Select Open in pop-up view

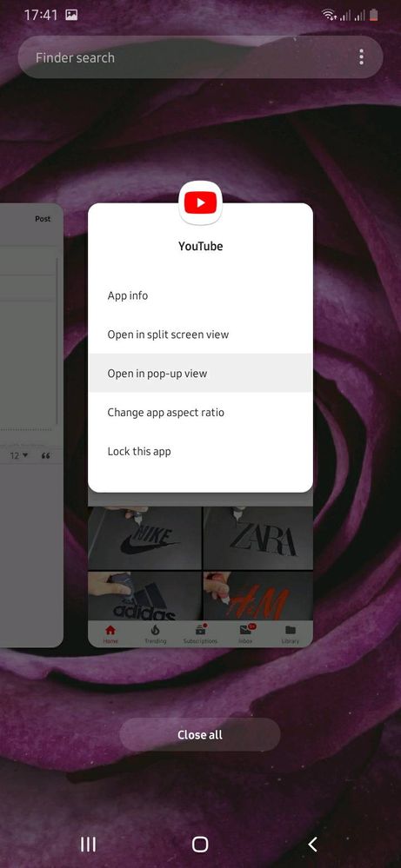[200, 373]
